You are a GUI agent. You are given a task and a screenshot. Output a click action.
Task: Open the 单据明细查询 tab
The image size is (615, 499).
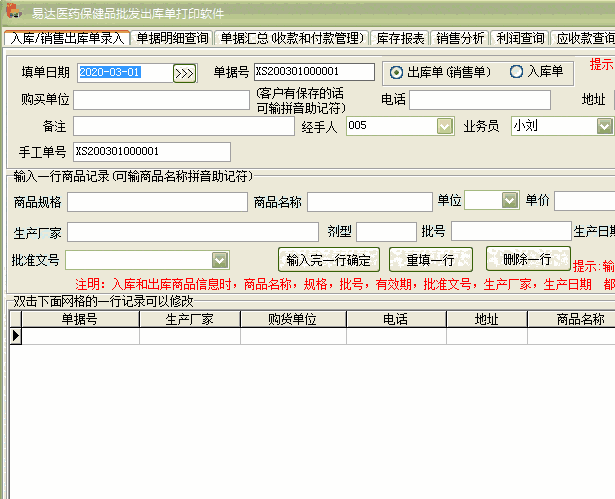pyautogui.click(x=172, y=38)
